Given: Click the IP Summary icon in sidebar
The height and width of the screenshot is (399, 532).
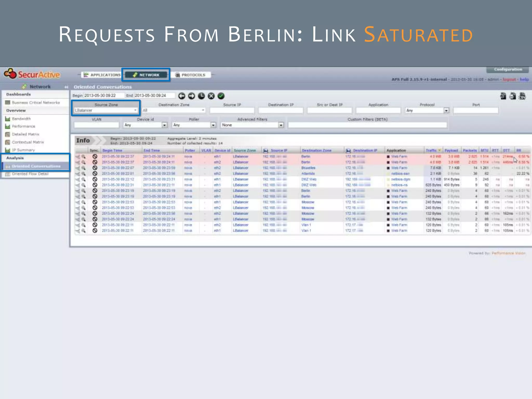Looking at the screenshot, I should [x=8, y=150].
